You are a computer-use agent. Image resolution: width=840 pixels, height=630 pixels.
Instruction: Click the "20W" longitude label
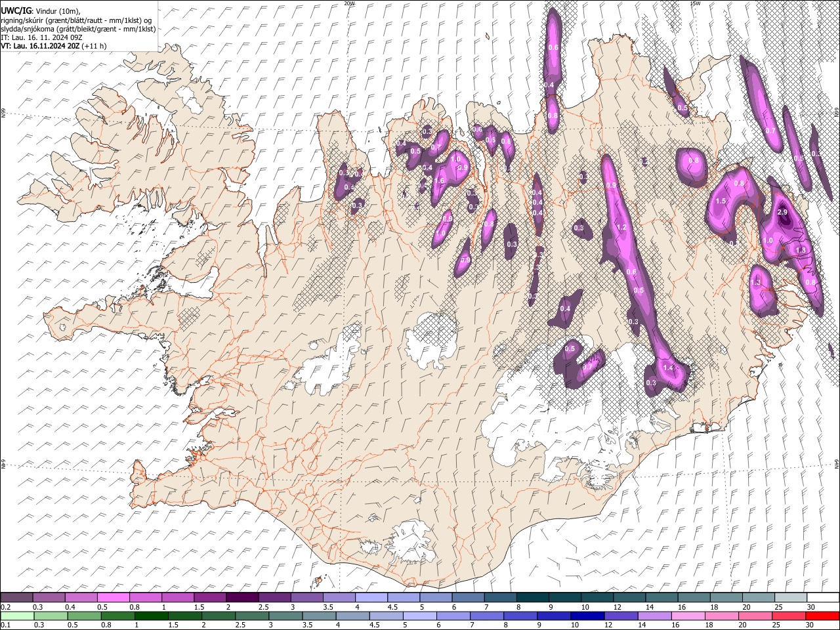pyautogui.click(x=349, y=3)
